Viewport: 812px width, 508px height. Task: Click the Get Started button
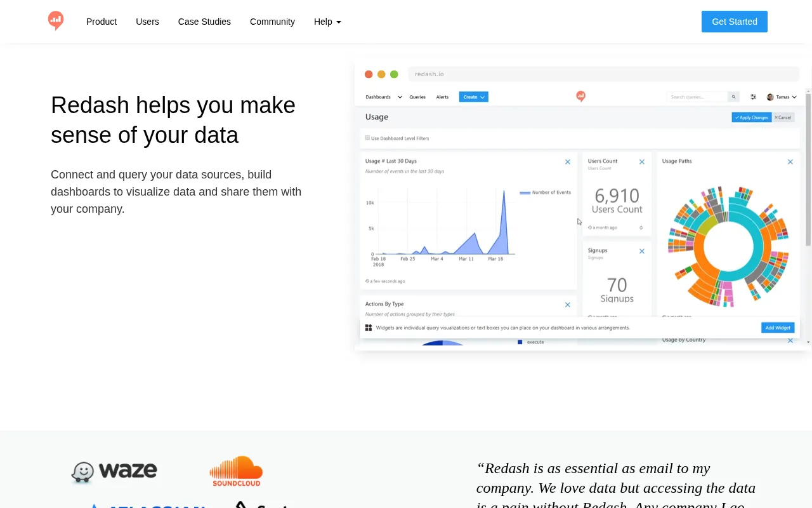coord(735,22)
